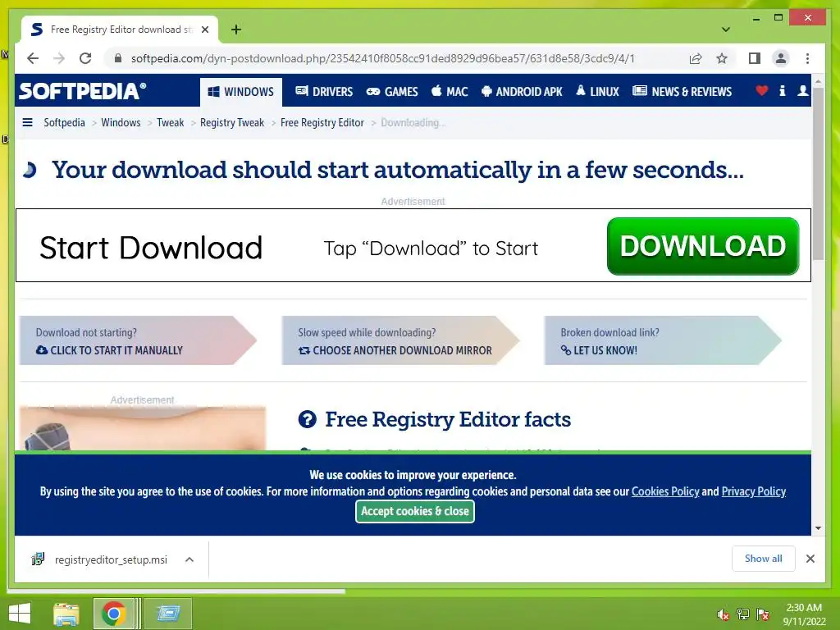The image size is (840, 630).
Task: Open the third taskbar application icon
Action: (x=168, y=614)
